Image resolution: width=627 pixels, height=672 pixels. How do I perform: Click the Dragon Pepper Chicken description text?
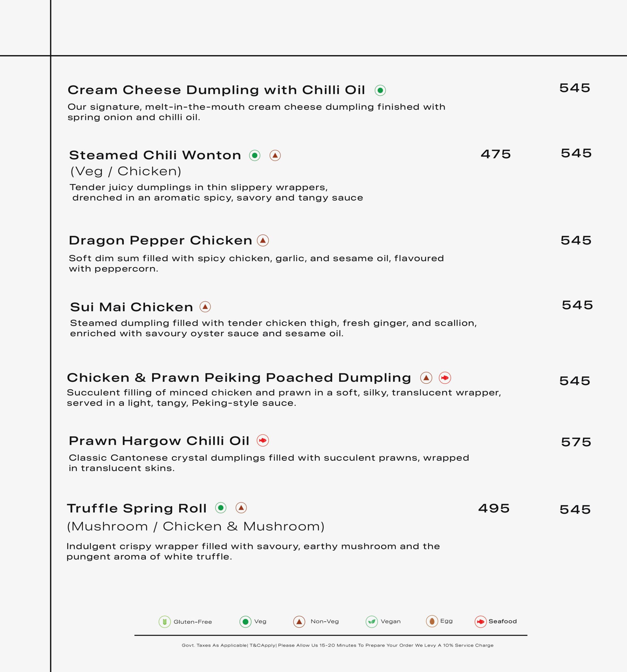pos(256,264)
